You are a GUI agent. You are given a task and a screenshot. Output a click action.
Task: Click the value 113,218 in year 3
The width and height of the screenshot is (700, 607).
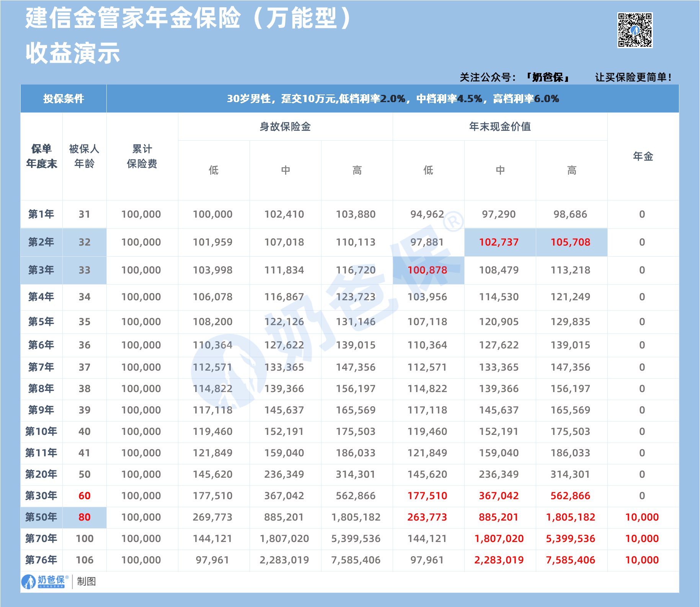(x=570, y=270)
